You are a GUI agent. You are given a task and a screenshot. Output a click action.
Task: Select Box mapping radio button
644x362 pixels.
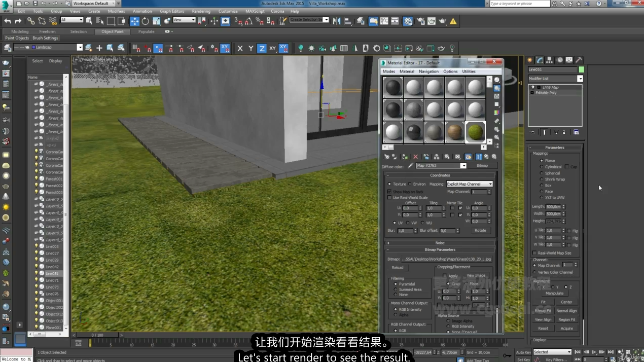542,186
